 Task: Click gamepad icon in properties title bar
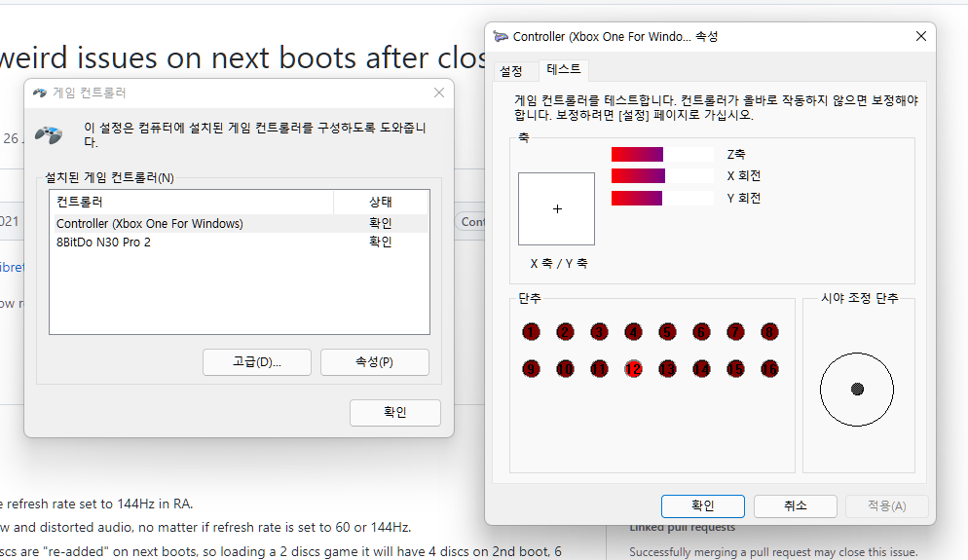point(501,36)
